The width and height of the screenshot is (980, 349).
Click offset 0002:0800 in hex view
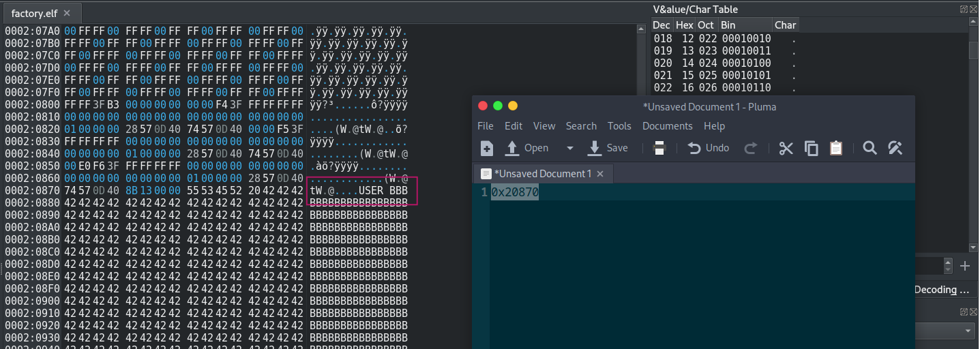point(32,105)
